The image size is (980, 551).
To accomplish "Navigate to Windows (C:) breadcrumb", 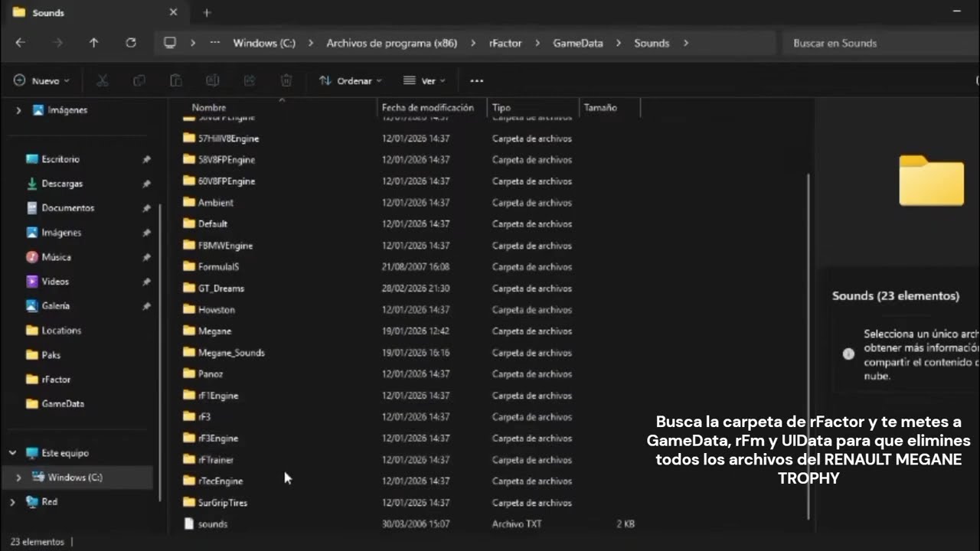I will click(x=264, y=43).
